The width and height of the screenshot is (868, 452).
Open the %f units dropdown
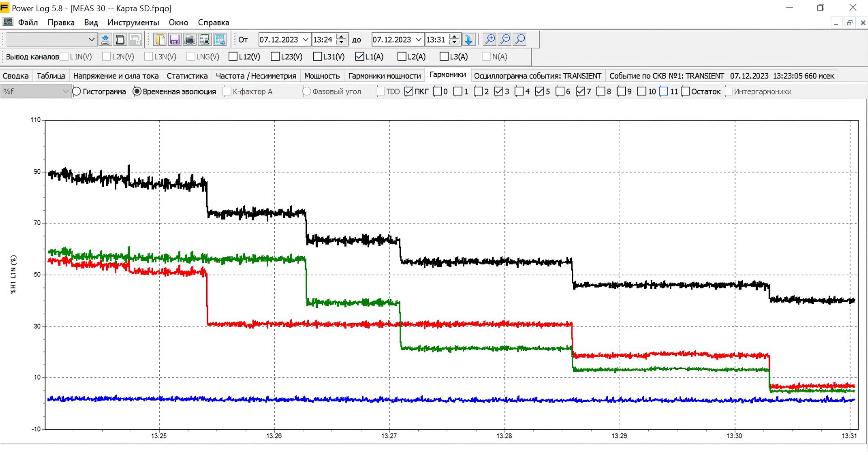point(35,91)
